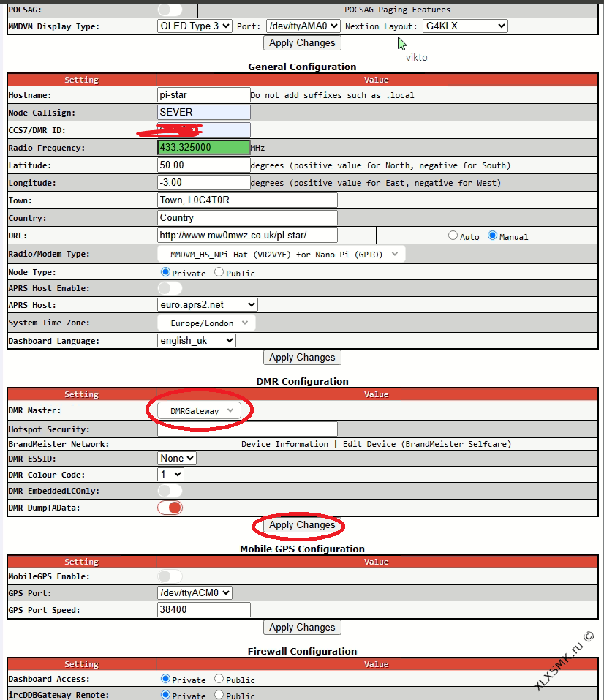604x700 pixels.
Task: Click Apply Changes under Mobile GPS Configuration
Action: click(x=302, y=628)
